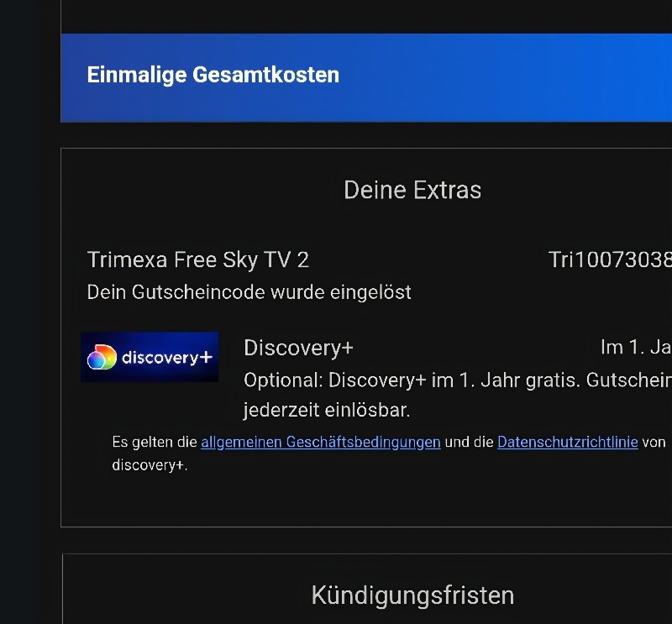Click the 'jederzeit einlösbar.' text
Image resolution: width=672 pixels, height=624 pixels.
tap(327, 410)
